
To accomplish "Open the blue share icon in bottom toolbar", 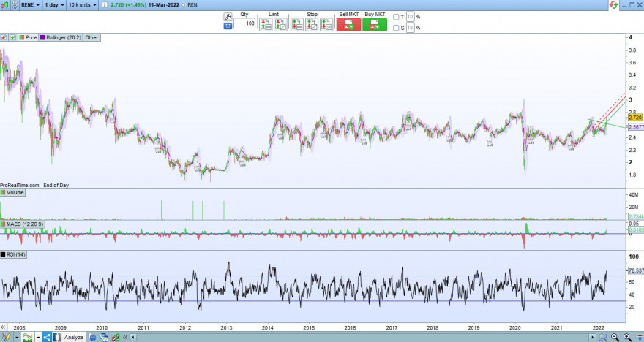I will 47,337.
